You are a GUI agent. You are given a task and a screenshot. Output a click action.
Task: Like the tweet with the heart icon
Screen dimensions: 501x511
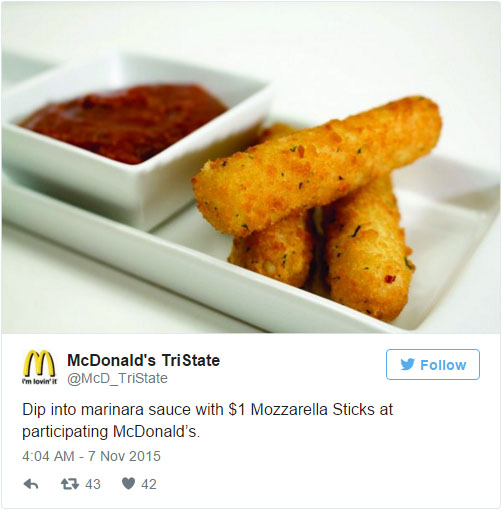pyautogui.click(x=128, y=484)
